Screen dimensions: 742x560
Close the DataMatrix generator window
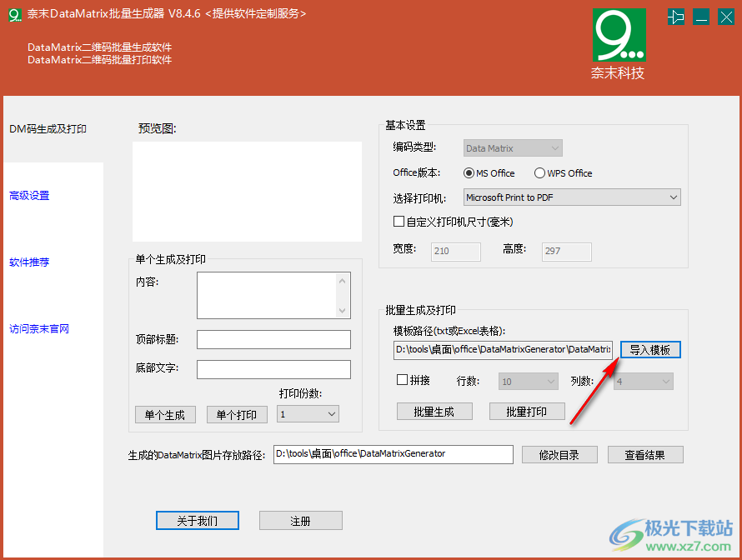click(726, 17)
